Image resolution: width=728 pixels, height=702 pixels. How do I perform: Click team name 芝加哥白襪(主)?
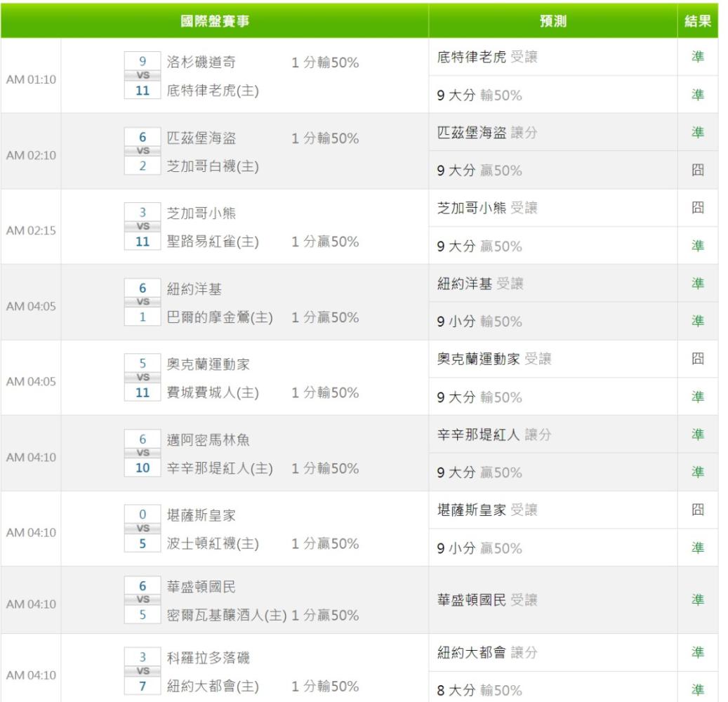pos(213,166)
